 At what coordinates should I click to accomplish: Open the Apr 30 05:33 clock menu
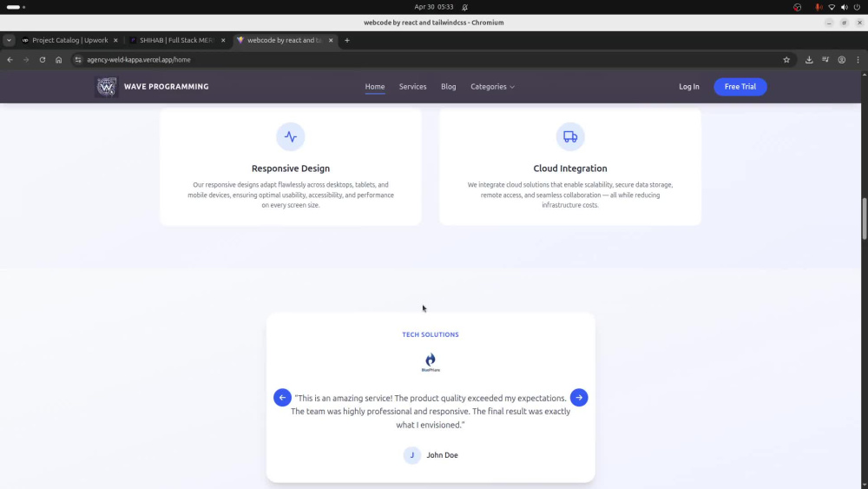(x=433, y=7)
